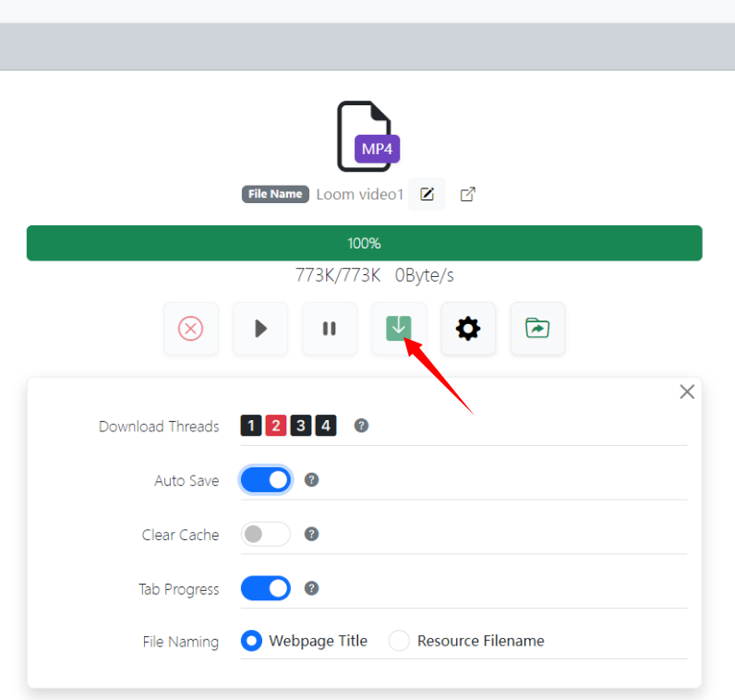Open settings with the gear icon

click(468, 329)
